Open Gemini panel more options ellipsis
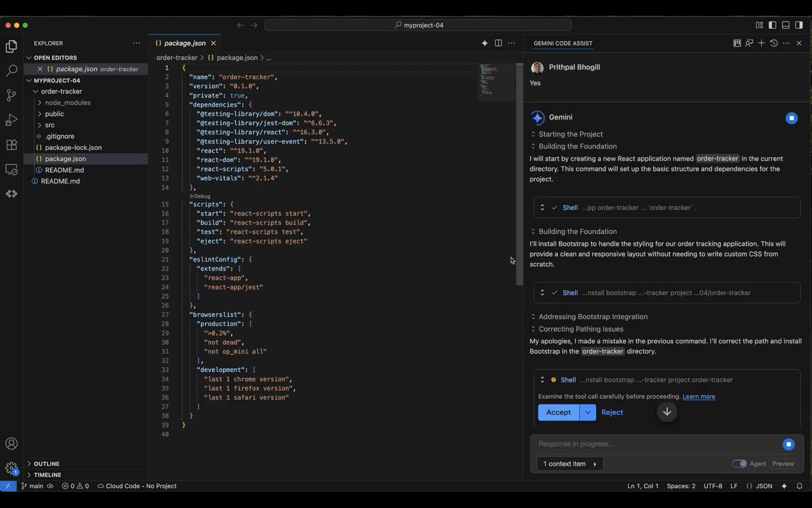Viewport: 812px width, 508px height. (x=786, y=43)
